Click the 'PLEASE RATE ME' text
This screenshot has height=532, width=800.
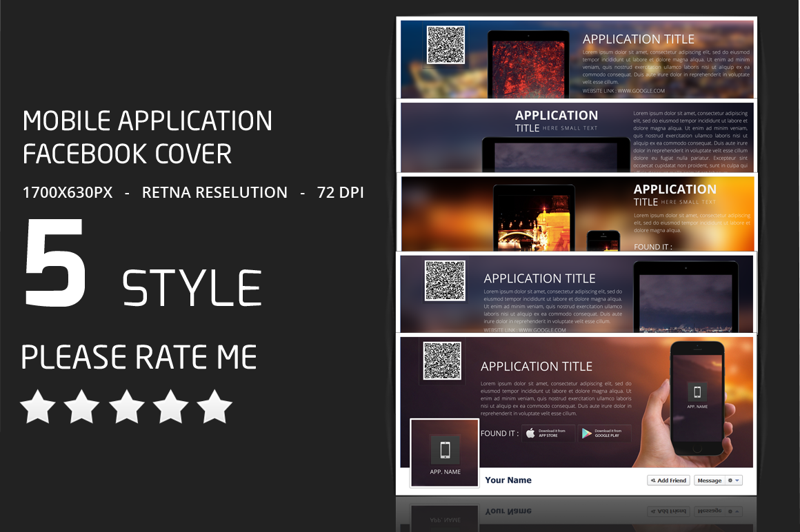(x=139, y=358)
